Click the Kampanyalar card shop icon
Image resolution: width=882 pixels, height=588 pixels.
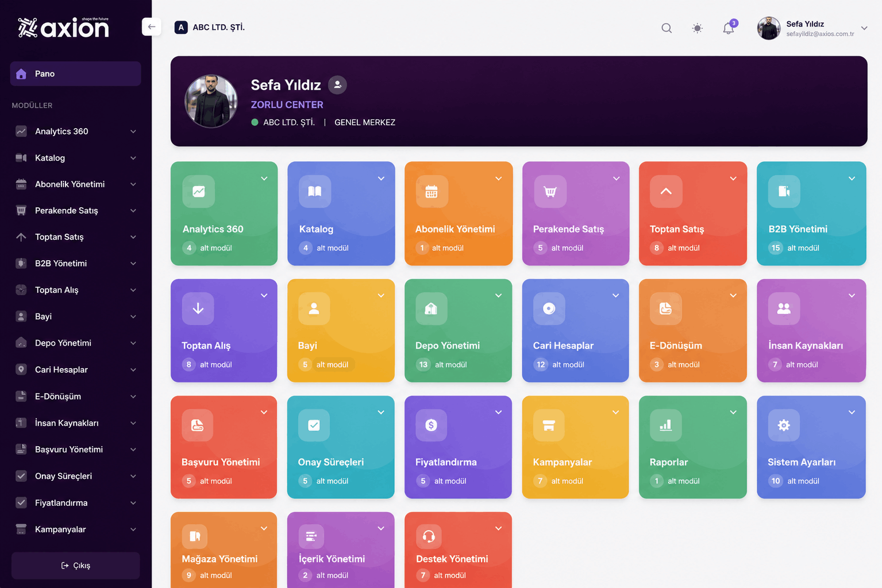point(549,425)
